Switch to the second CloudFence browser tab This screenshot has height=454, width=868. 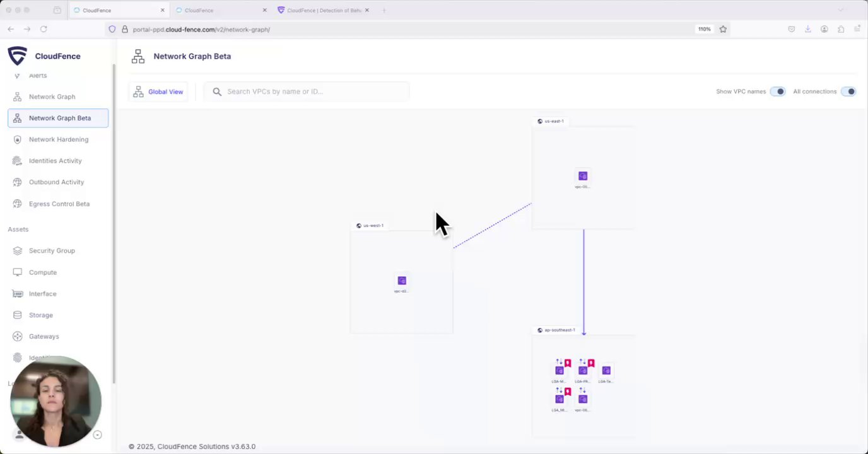(x=221, y=10)
